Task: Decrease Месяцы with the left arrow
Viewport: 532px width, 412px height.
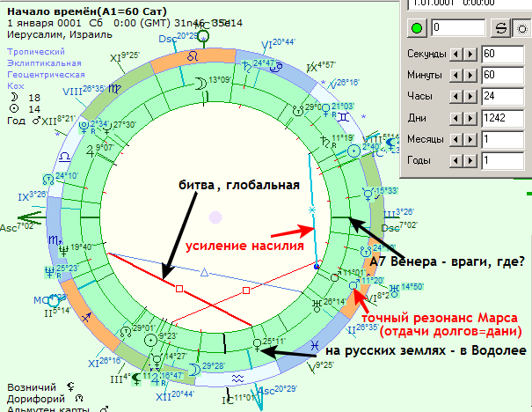Action: (455, 140)
